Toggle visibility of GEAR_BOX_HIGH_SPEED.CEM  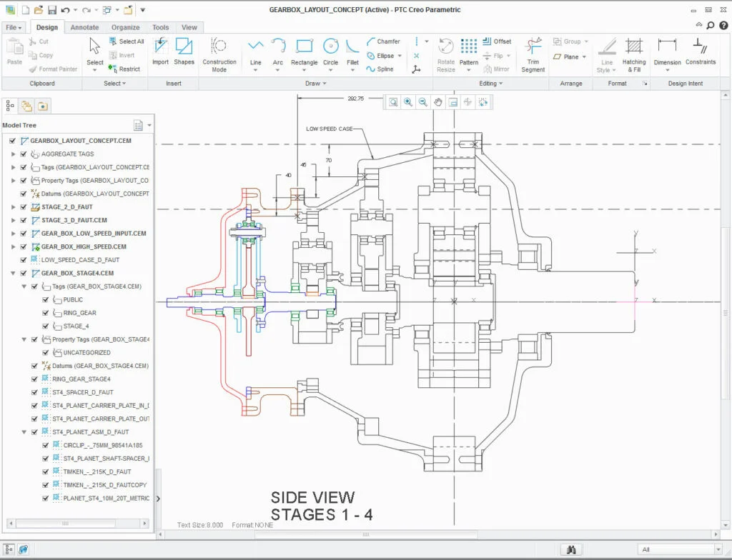tap(24, 246)
